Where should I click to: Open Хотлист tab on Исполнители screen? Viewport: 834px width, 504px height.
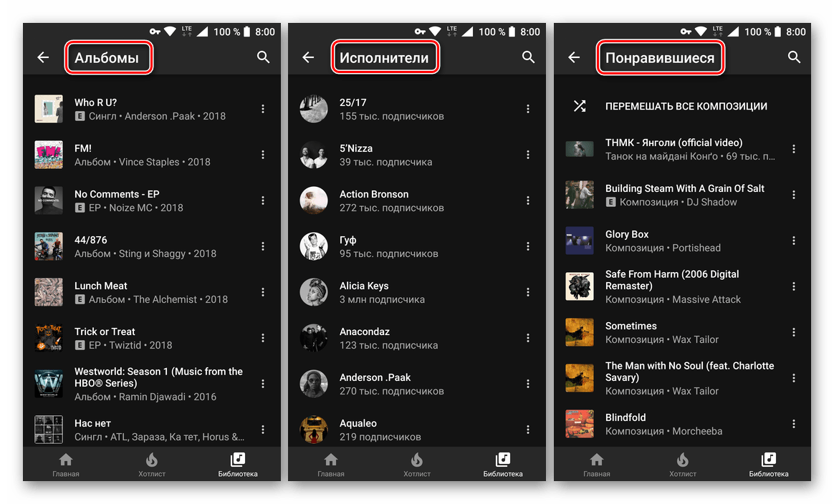(x=417, y=465)
